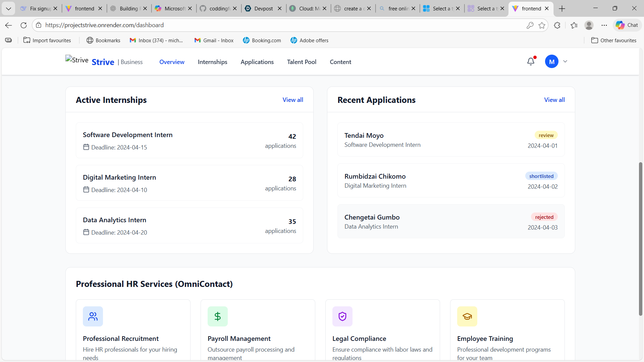View all Active Internships

(x=292, y=100)
